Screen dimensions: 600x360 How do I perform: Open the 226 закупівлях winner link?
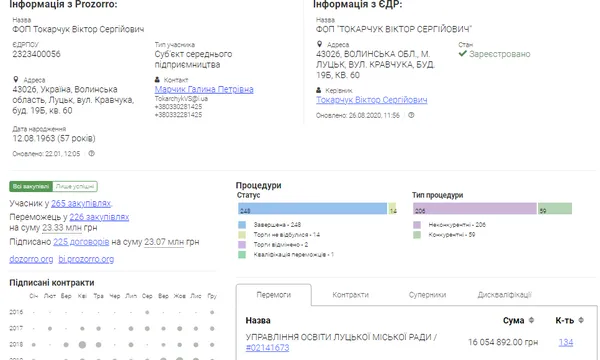(x=99, y=217)
